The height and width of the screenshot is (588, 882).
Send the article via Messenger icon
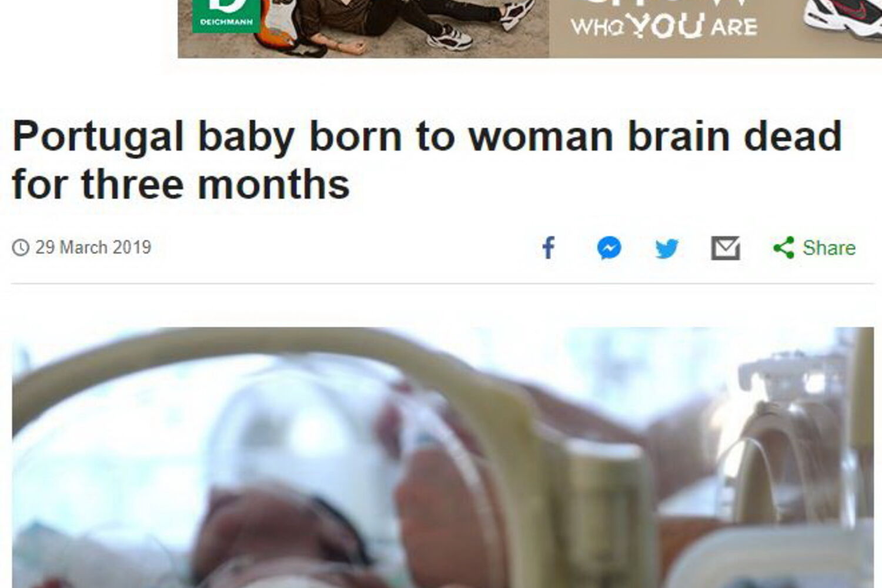(x=609, y=248)
